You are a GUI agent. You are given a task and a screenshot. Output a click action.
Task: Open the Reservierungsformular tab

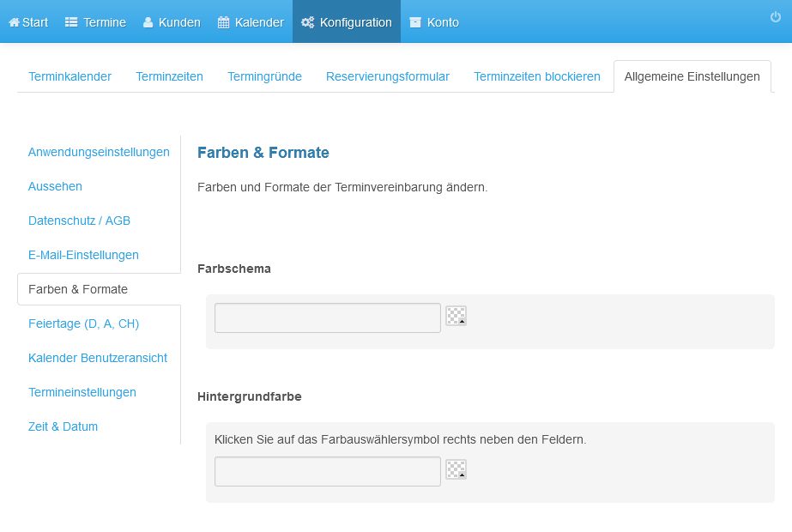(x=387, y=76)
